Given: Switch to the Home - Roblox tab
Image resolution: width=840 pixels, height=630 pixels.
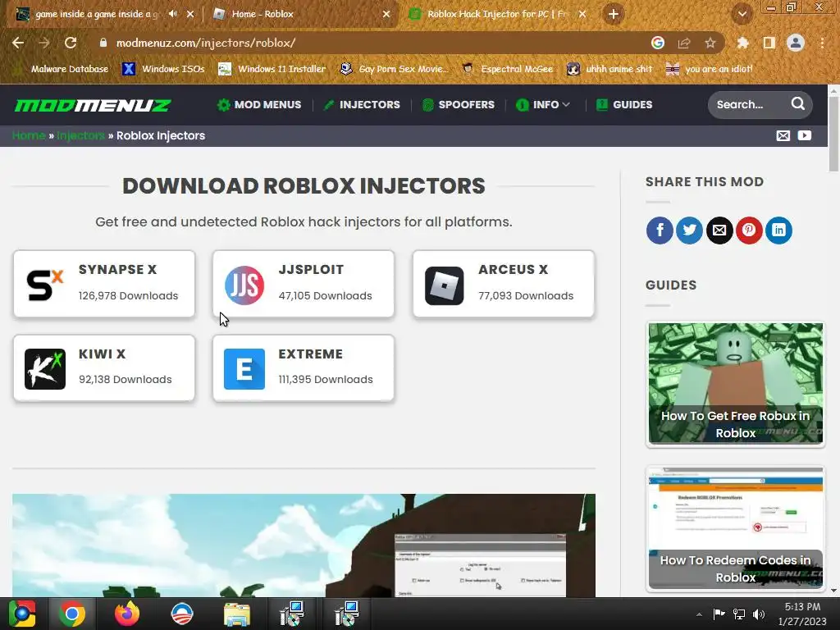Looking at the screenshot, I should [x=301, y=14].
